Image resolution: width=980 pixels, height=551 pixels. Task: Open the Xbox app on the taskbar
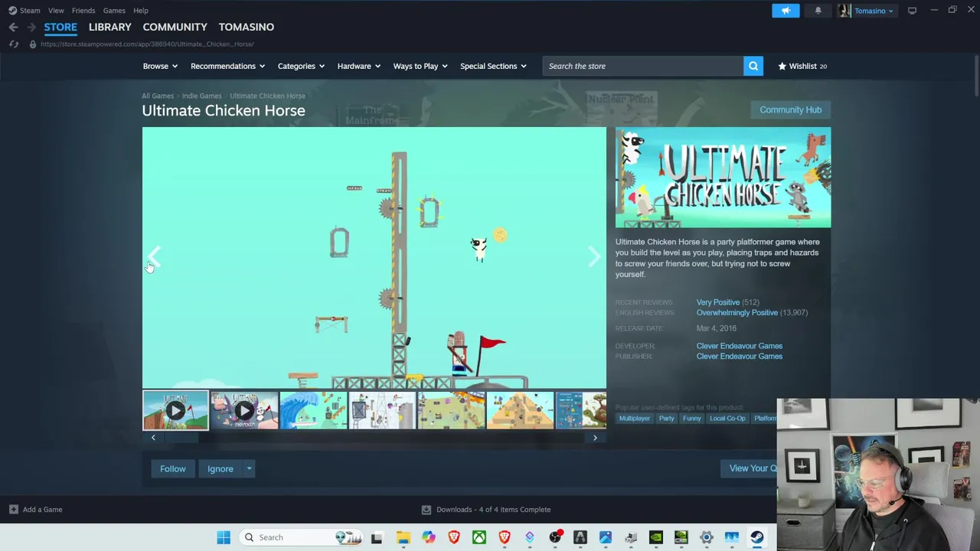tap(479, 537)
